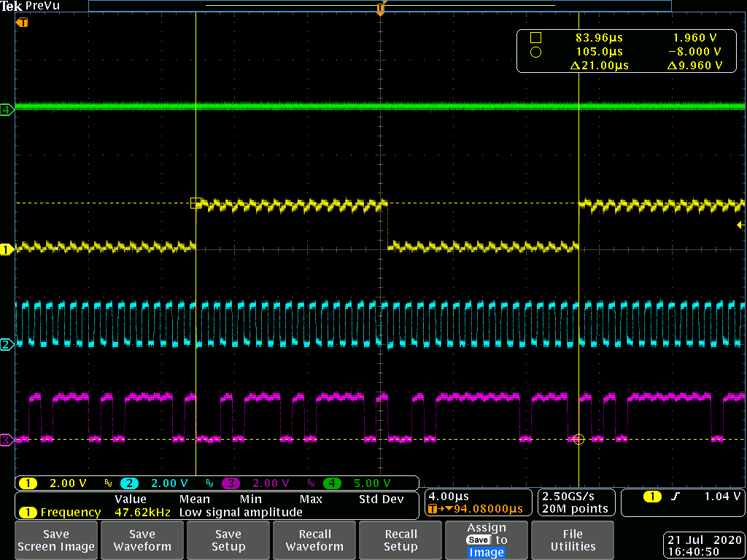Click the date and time display
This screenshot has height=560, width=747.
(705, 545)
